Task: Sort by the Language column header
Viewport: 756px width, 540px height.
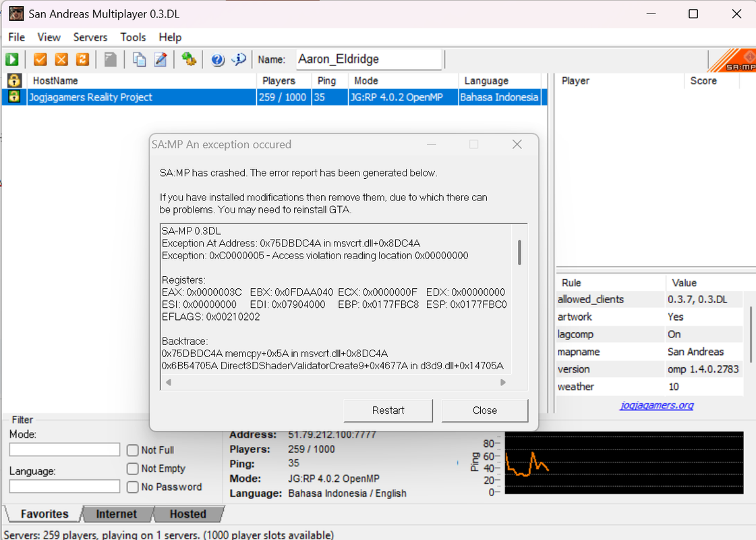Action: (x=500, y=80)
